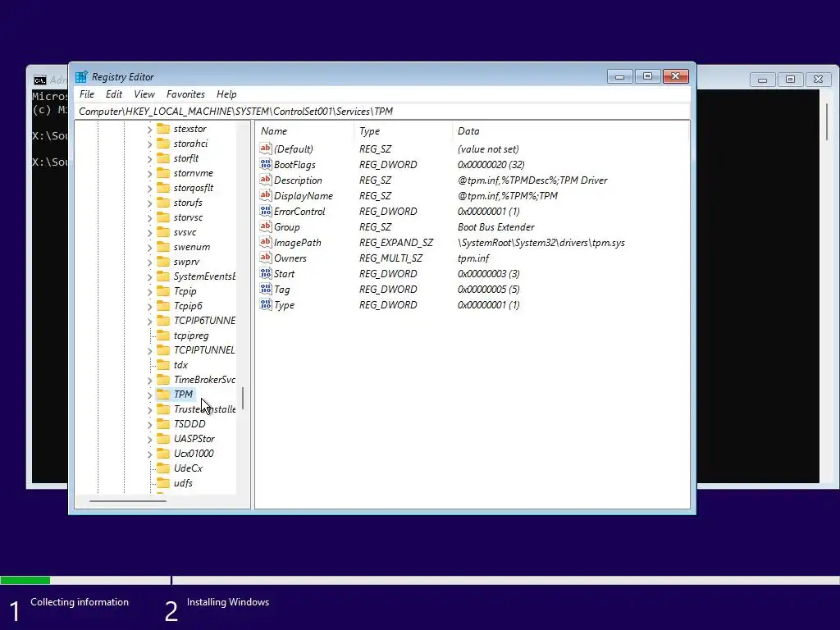Viewport: 840px width, 630px height.
Task: Open the Edit menu
Action: [x=113, y=94]
